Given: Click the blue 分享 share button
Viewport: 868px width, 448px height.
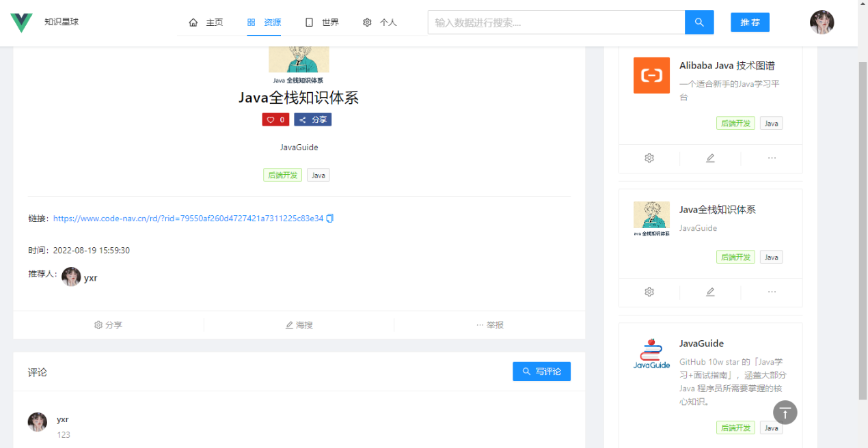Looking at the screenshot, I should pyautogui.click(x=312, y=120).
